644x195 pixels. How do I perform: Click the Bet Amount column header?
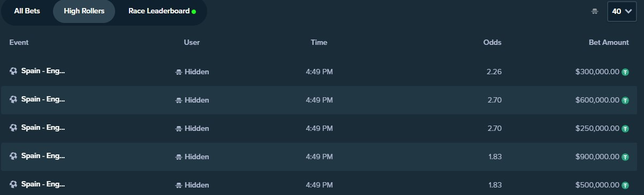(609, 43)
